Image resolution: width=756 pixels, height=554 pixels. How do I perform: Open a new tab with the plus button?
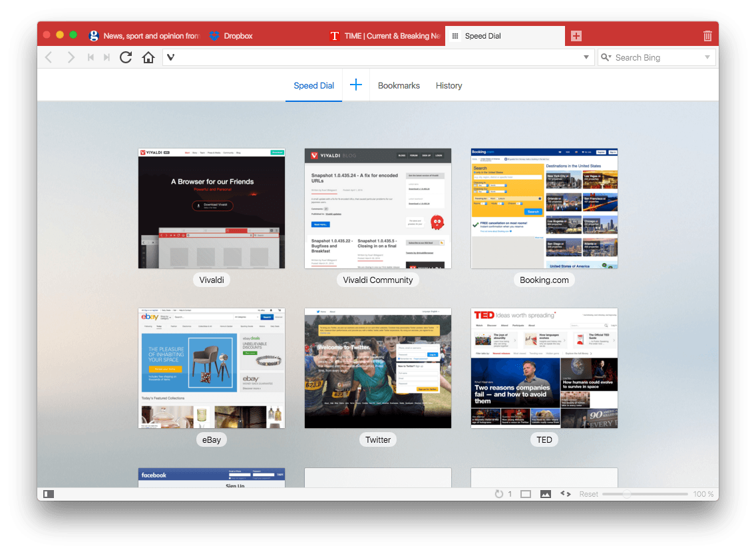[576, 36]
